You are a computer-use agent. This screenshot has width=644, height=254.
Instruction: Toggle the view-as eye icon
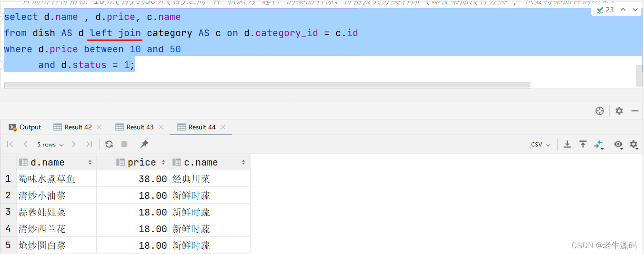[618, 144]
